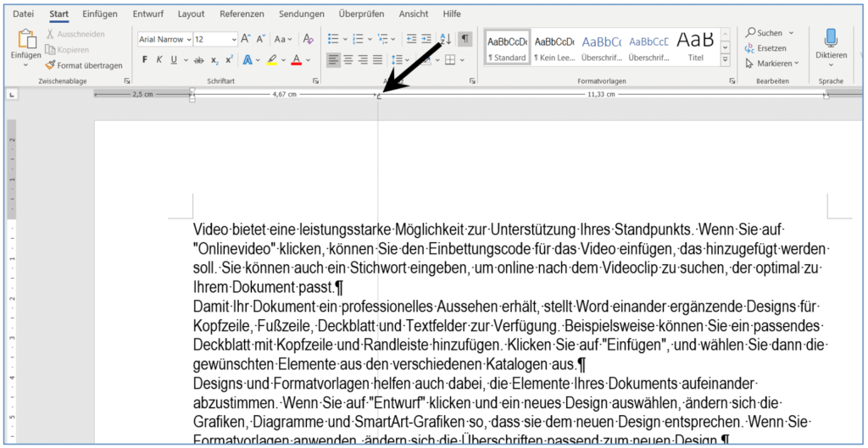
Task: Switch to Sendungen tab
Action: (302, 14)
